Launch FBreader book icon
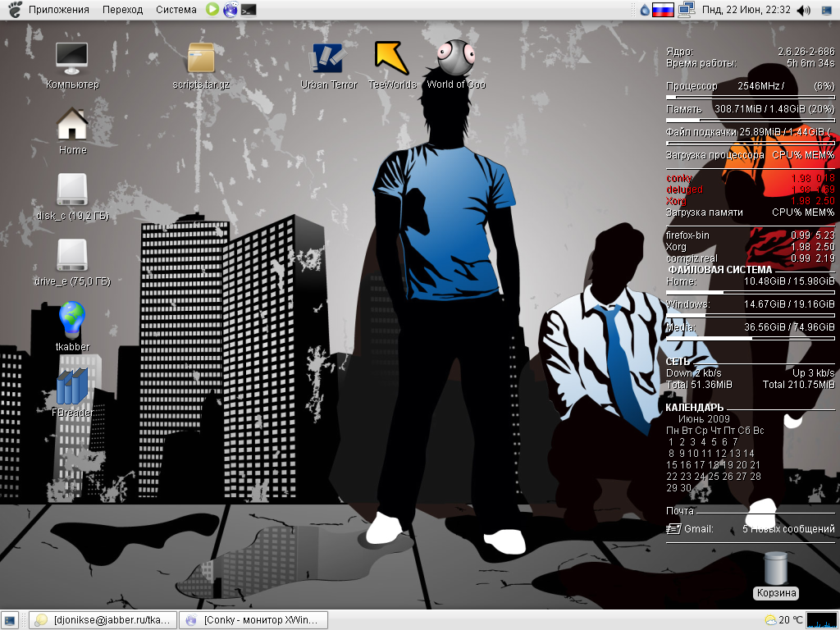This screenshot has height=630, width=840. point(72,386)
